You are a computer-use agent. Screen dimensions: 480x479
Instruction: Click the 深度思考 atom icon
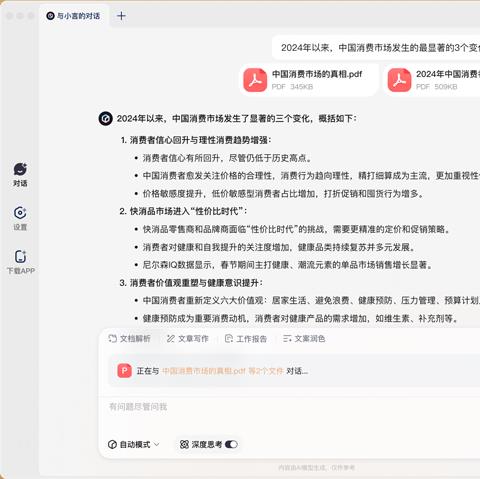click(x=184, y=444)
